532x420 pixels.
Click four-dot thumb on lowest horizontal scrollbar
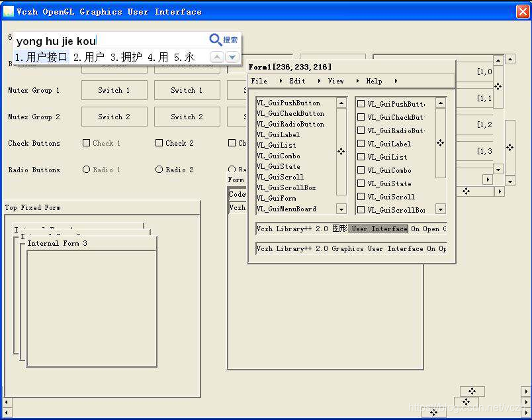(x=433, y=412)
